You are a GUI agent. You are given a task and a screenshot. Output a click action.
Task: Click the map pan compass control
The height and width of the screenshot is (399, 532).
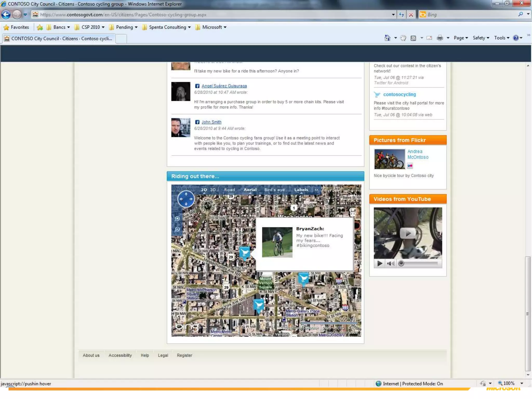pyautogui.click(x=186, y=199)
